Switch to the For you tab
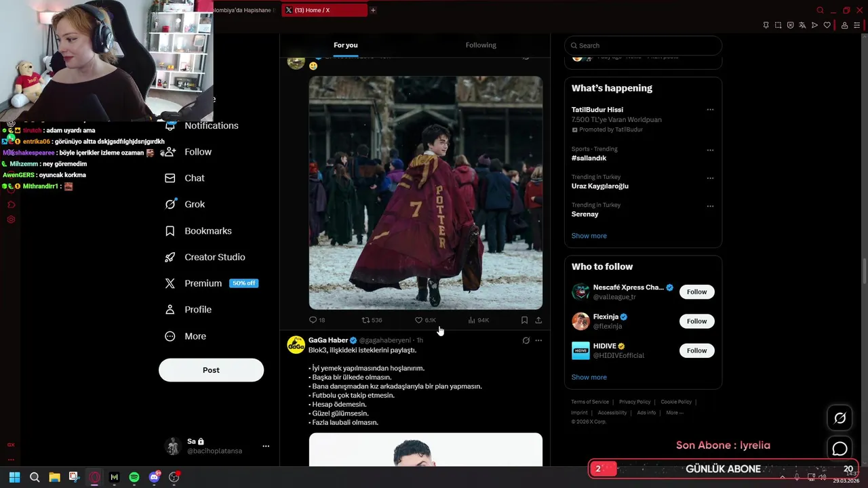 pyautogui.click(x=345, y=45)
